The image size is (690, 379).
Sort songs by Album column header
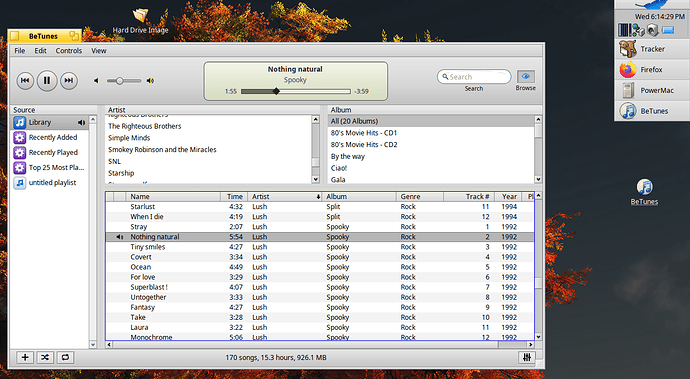[359, 197]
